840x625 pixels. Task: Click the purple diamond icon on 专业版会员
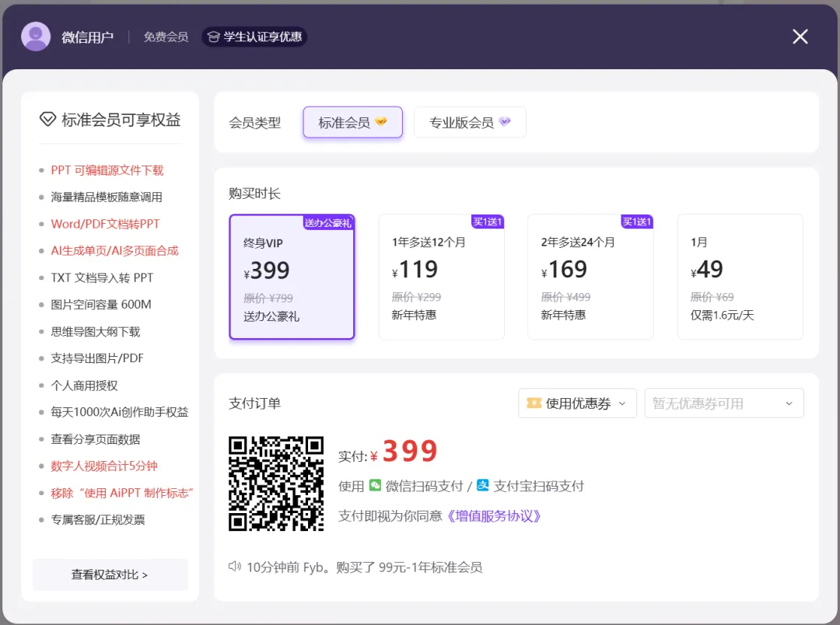(505, 121)
